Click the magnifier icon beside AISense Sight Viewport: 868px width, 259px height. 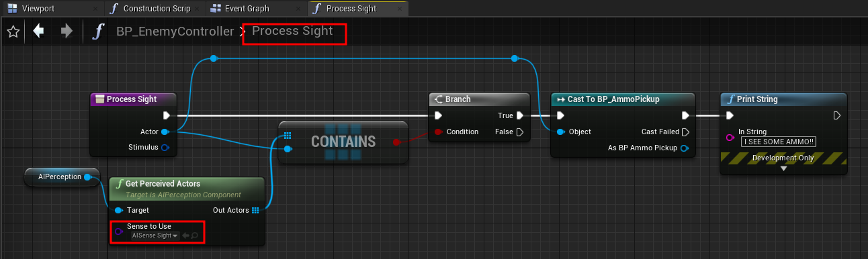click(x=194, y=236)
